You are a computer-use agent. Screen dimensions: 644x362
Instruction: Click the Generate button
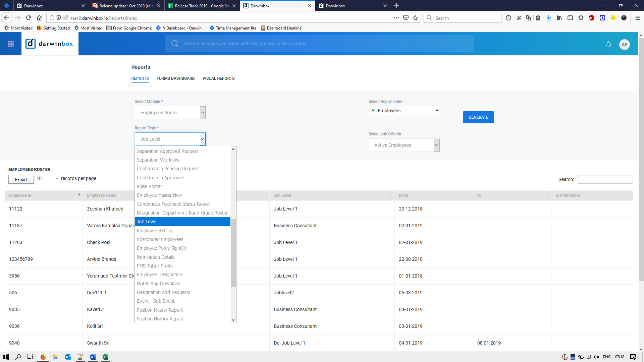[478, 117]
